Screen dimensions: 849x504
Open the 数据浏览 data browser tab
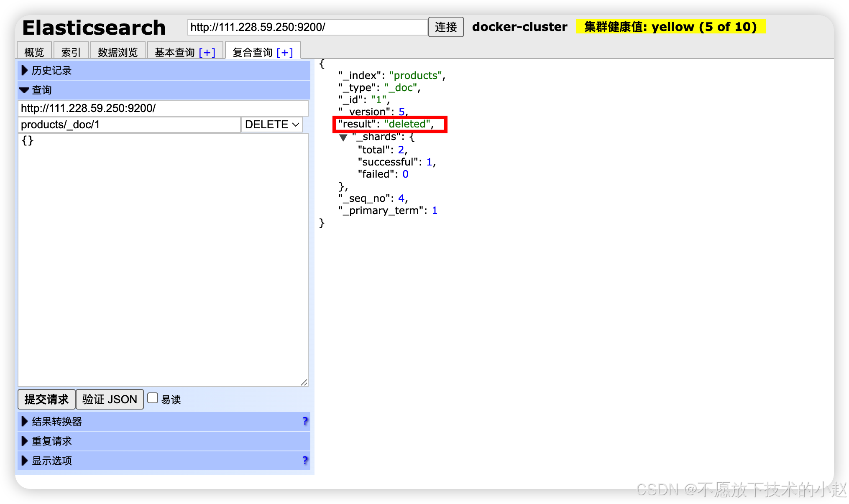click(118, 52)
